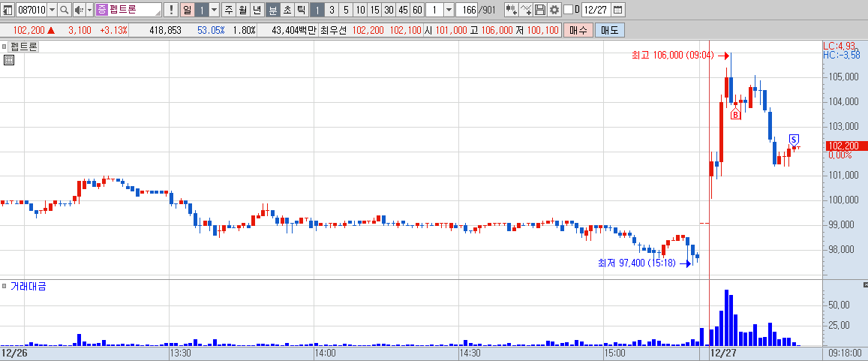Toggle the left panel layout icon
Viewport: 868px width, 361px height.
8,10
